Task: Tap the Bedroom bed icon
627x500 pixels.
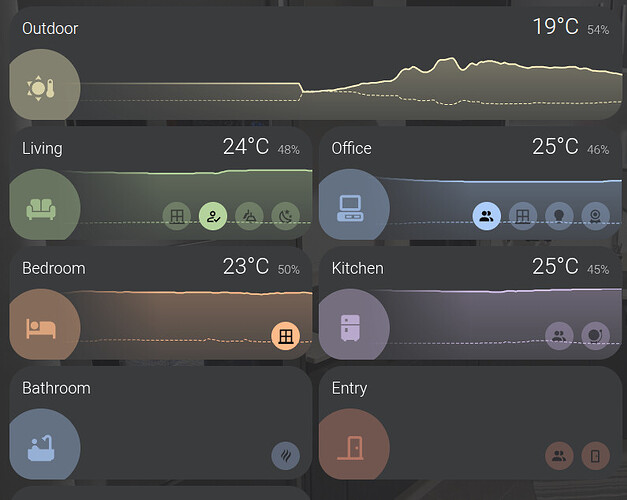Action: (39, 328)
